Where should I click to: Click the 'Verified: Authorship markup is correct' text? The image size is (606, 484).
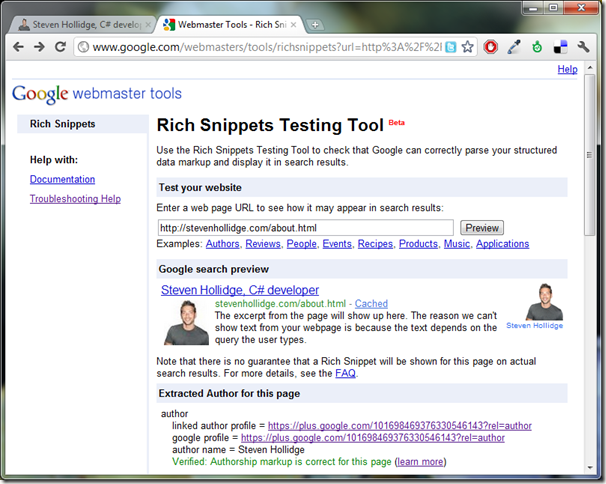point(282,462)
